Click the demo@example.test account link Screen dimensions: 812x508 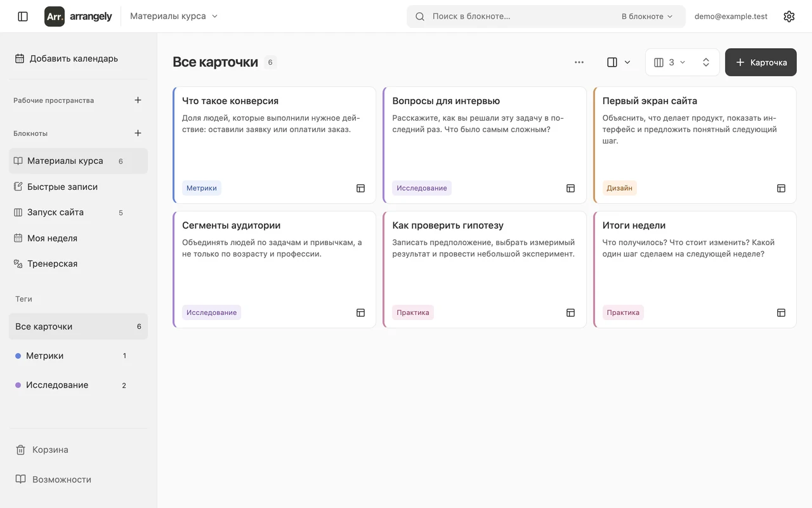point(731,17)
